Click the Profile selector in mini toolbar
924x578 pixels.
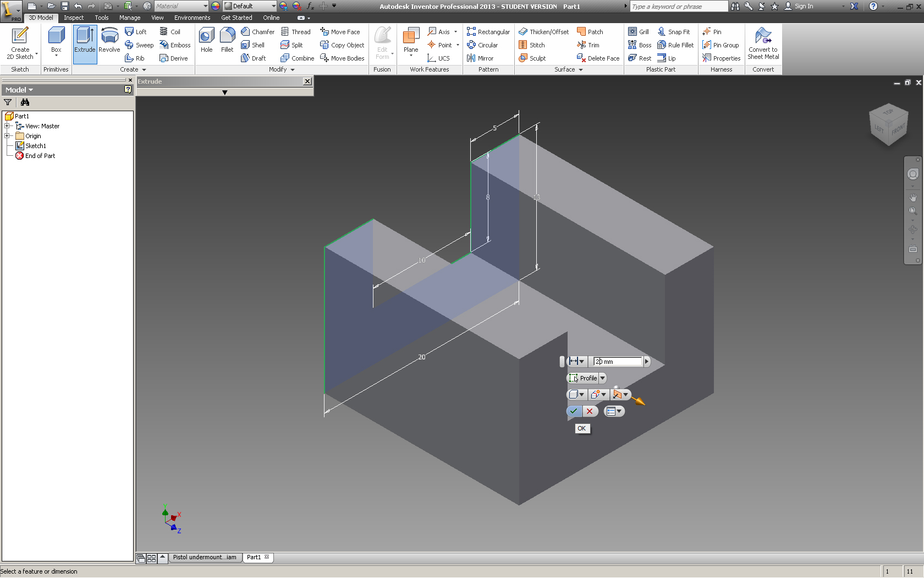pos(584,378)
